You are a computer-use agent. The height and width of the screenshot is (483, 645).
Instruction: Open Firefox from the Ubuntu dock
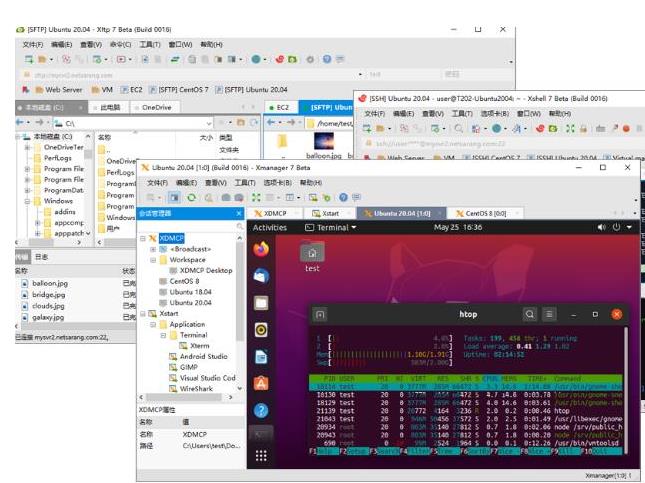click(x=261, y=249)
